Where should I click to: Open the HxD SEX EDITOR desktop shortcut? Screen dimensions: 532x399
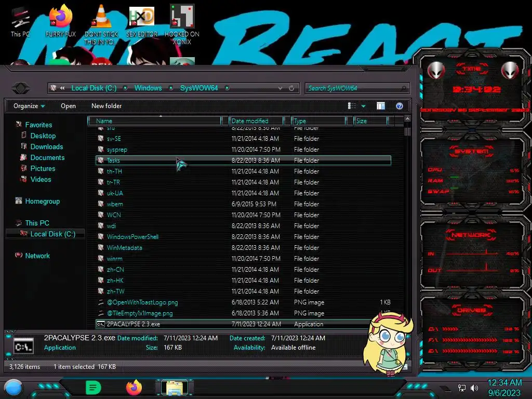click(x=142, y=22)
